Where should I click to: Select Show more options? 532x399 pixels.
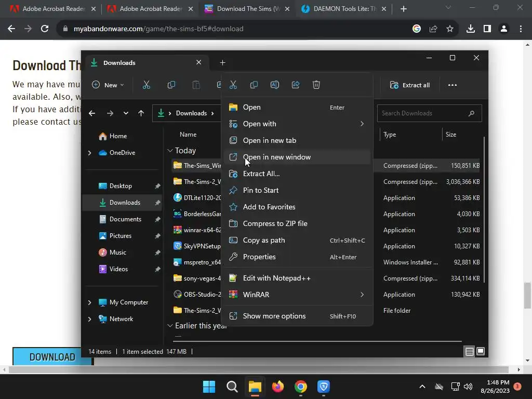click(297, 316)
